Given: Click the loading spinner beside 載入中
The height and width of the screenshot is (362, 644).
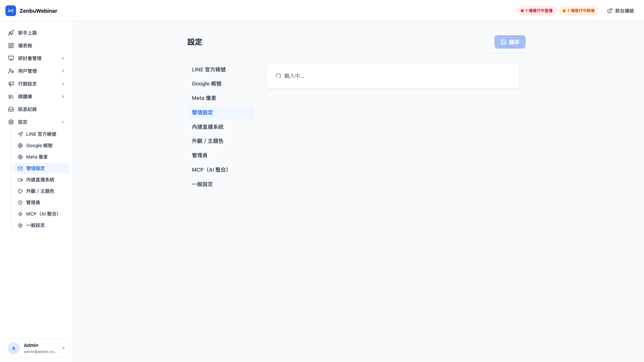Looking at the screenshot, I should point(278,76).
